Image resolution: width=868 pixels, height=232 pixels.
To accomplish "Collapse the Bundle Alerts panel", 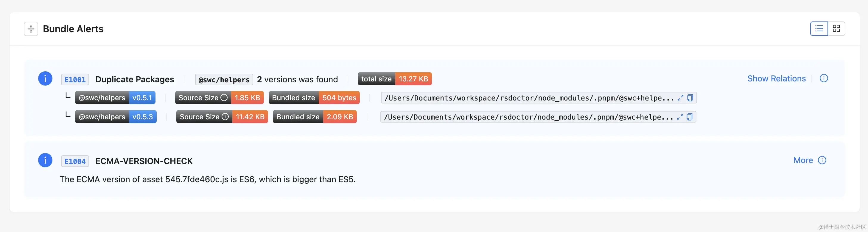I will (x=31, y=29).
